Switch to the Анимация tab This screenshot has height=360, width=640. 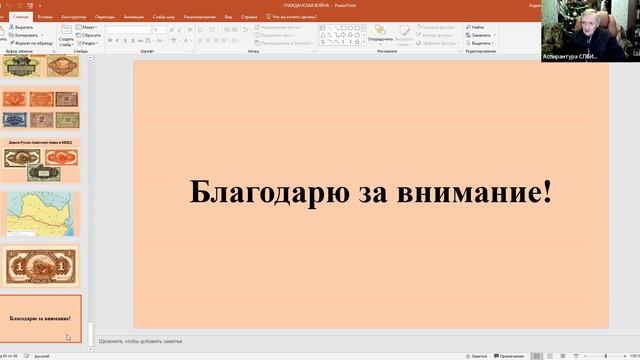tap(133, 17)
